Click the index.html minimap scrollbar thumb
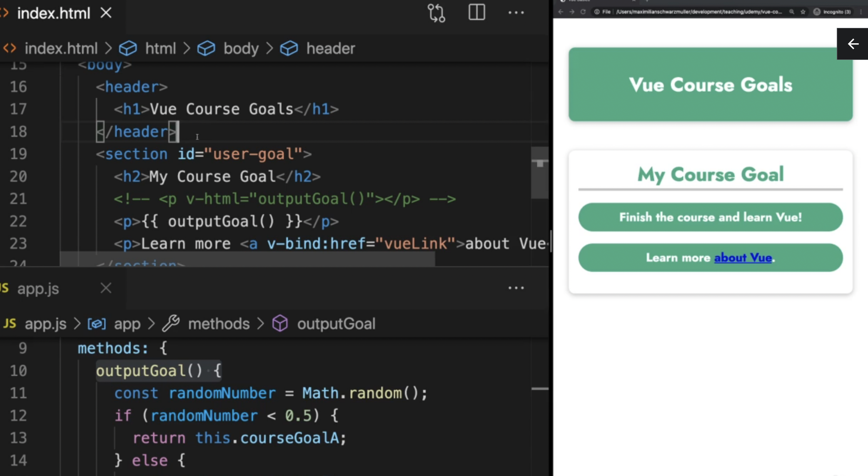The image size is (868, 476). tap(540, 173)
